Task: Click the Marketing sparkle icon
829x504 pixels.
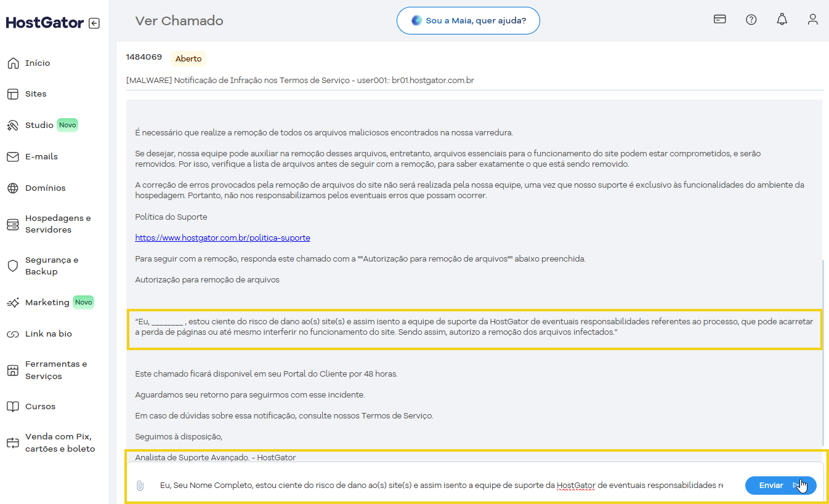Action: pyautogui.click(x=13, y=302)
